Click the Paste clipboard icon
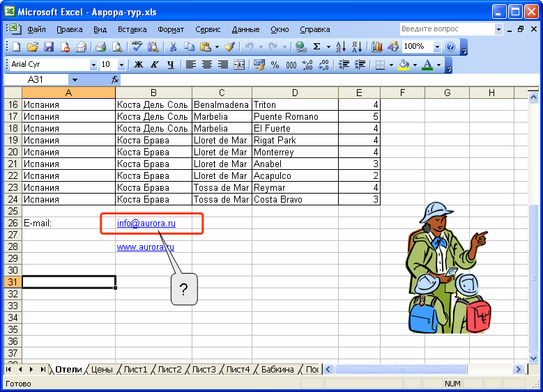This screenshot has width=543, height=392. (x=206, y=47)
